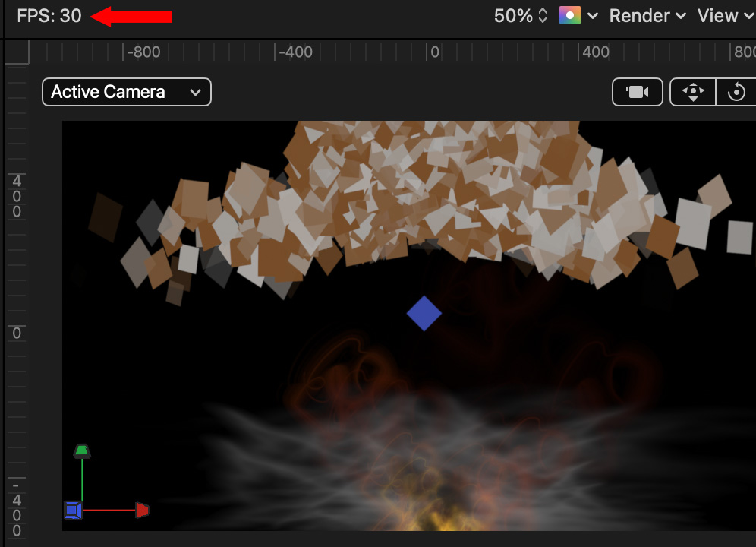Click the green Y-axis handle on 3D compass

(x=82, y=451)
